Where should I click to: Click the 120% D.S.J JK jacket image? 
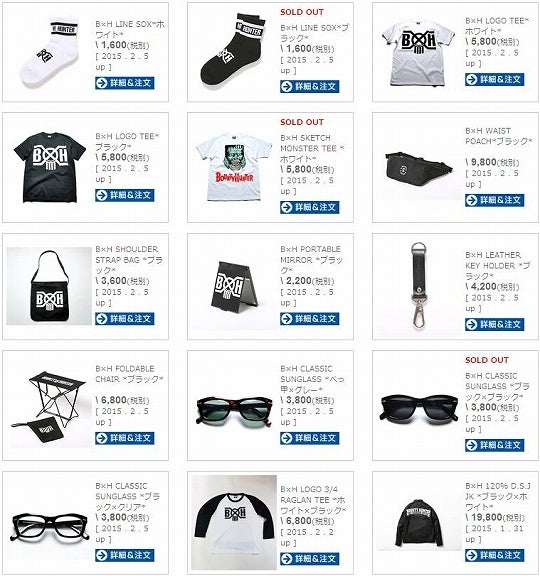coord(419,522)
